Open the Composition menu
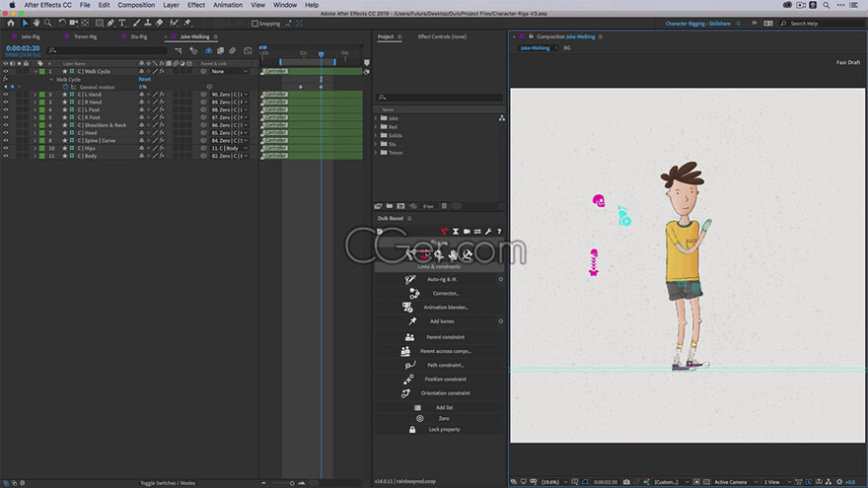Viewport: 868px width, 488px height. 136,5
